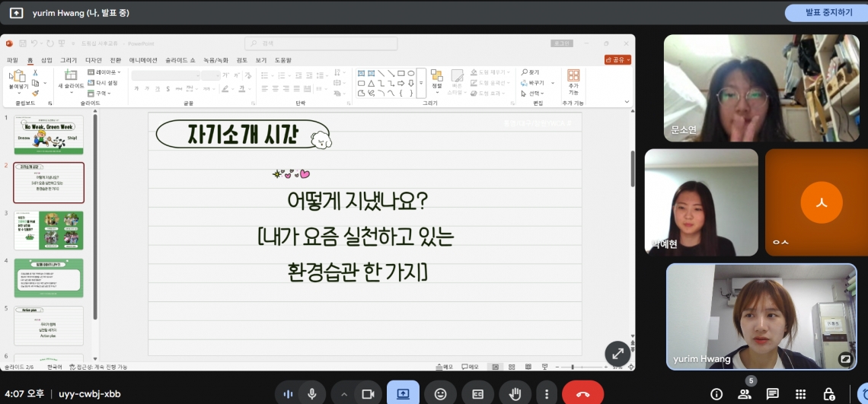Screen dimensions: 868x404
Task: Mute the microphone in the Meet bar
Action: [312, 394]
